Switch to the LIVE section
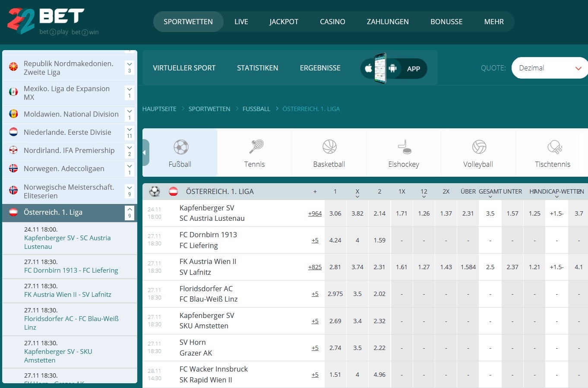The image size is (588, 388). (x=241, y=22)
